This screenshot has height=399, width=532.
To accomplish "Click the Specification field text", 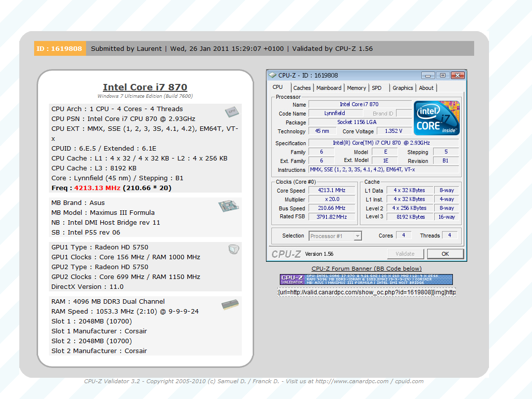I will [384, 143].
